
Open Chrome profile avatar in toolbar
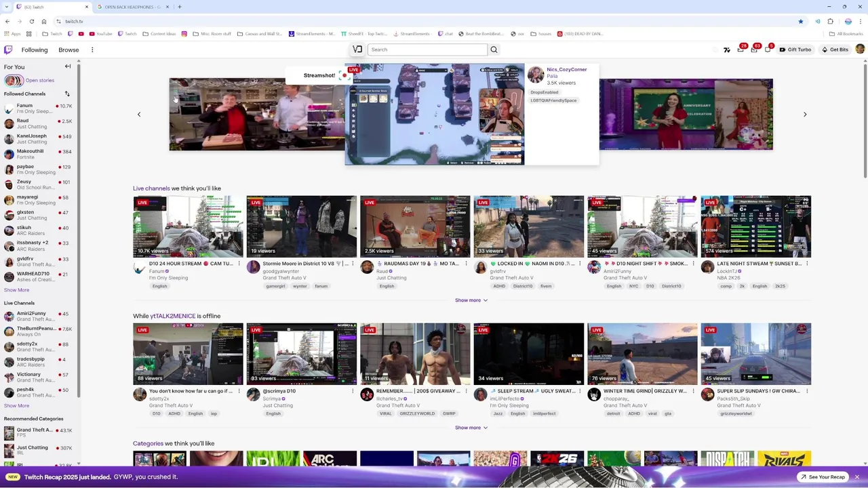848,21
